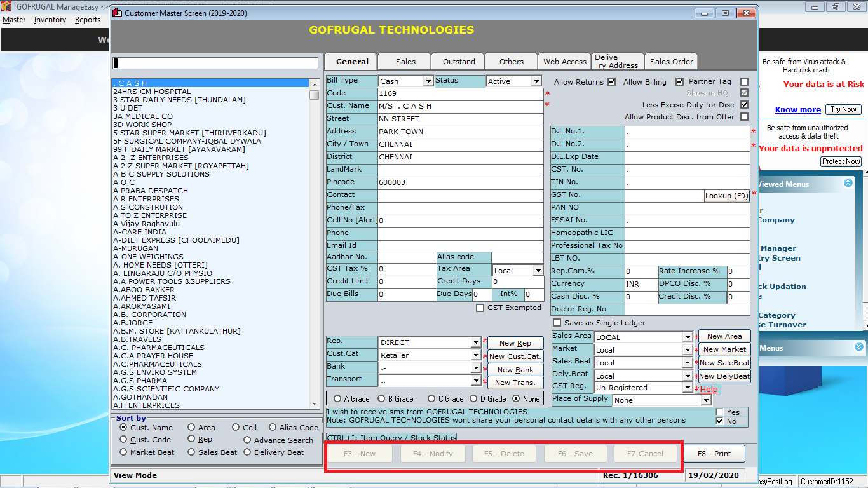Open the Bill Type dropdown
Screen dimensions: 868x488
(428, 81)
